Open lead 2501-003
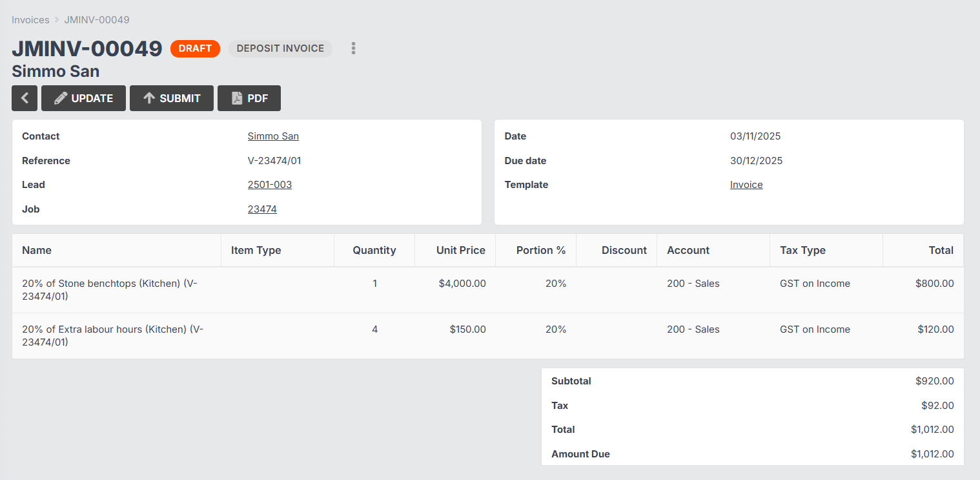The image size is (980, 480). pyautogui.click(x=269, y=185)
